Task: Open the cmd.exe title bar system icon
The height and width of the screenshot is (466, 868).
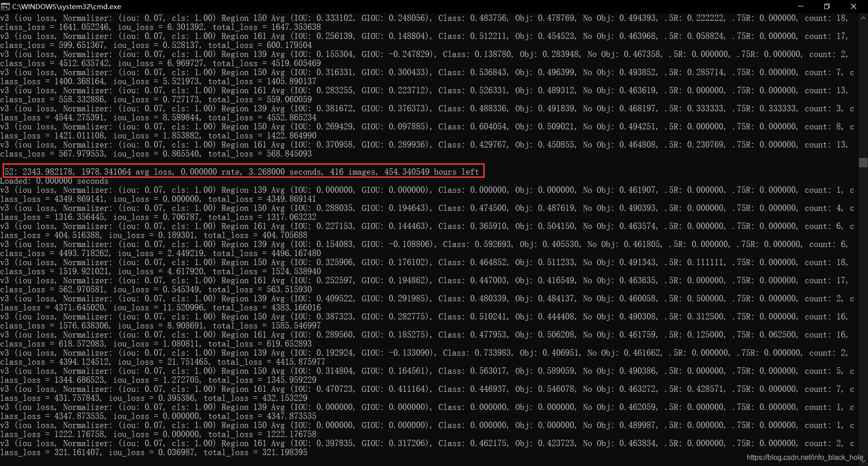Action: 5,6
